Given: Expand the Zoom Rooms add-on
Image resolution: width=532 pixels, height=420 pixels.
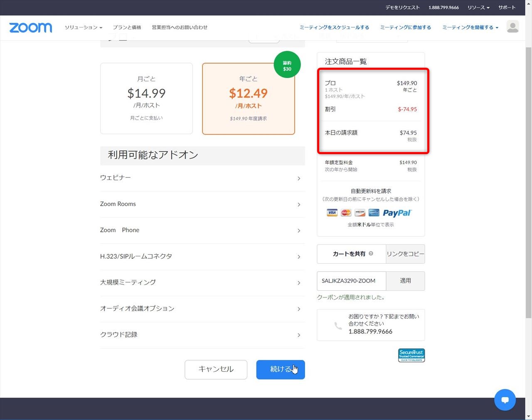Looking at the screenshot, I should tap(202, 204).
